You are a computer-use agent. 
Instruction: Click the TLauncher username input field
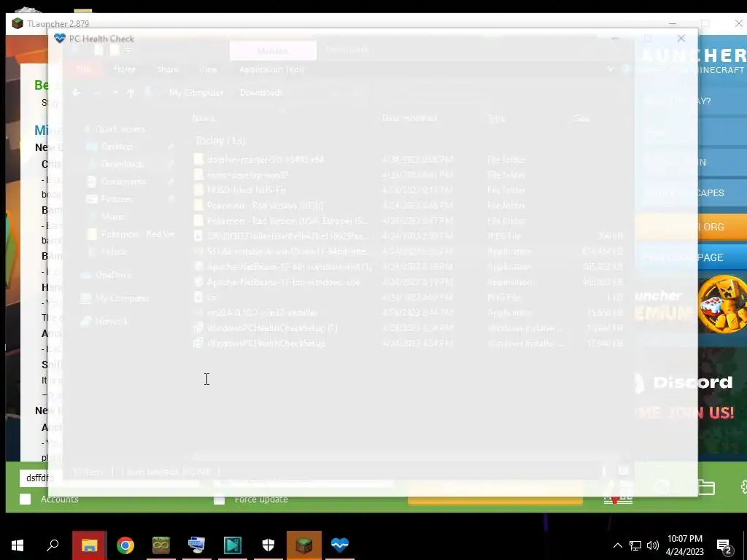click(x=109, y=478)
